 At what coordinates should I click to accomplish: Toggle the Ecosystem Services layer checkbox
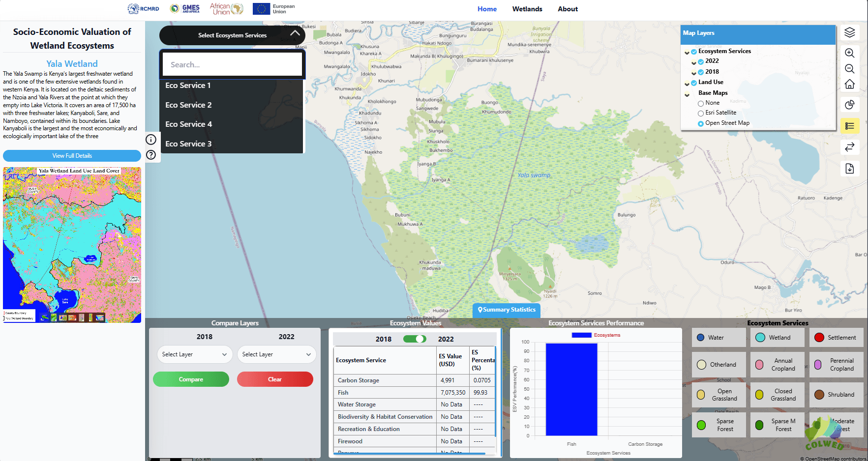tap(694, 52)
